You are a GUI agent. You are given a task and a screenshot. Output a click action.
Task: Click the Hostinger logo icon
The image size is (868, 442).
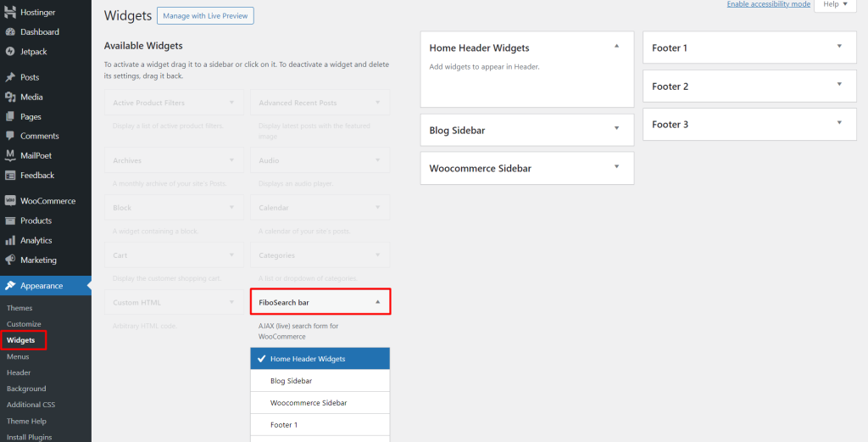point(10,12)
